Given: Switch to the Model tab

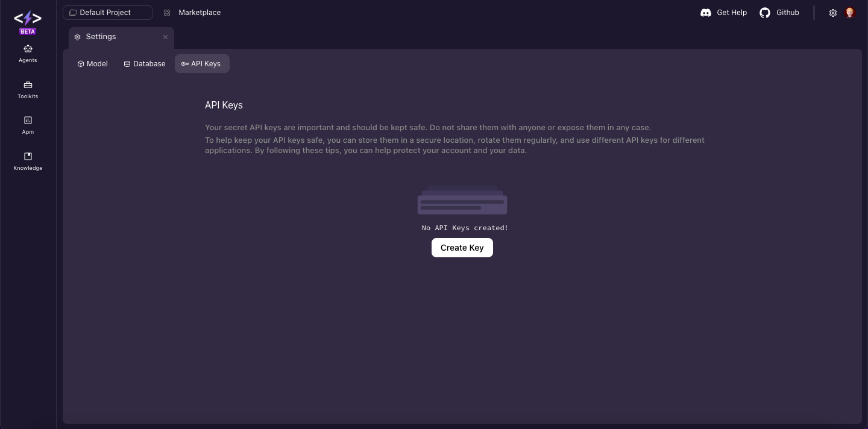Looking at the screenshot, I should click(92, 64).
